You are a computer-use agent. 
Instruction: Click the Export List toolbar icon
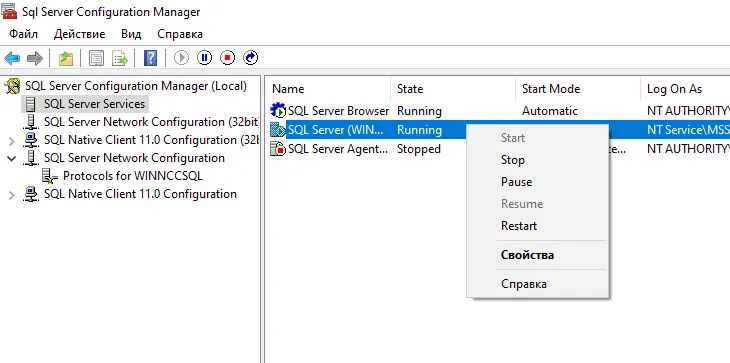[x=120, y=58]
